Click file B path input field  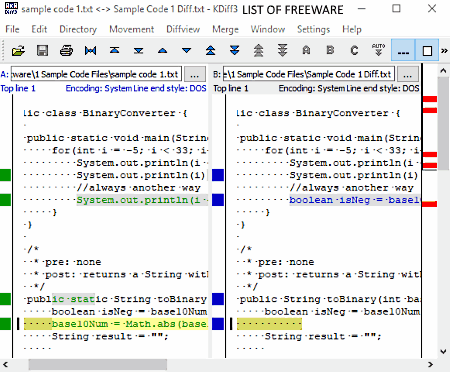tap(309, 74)
